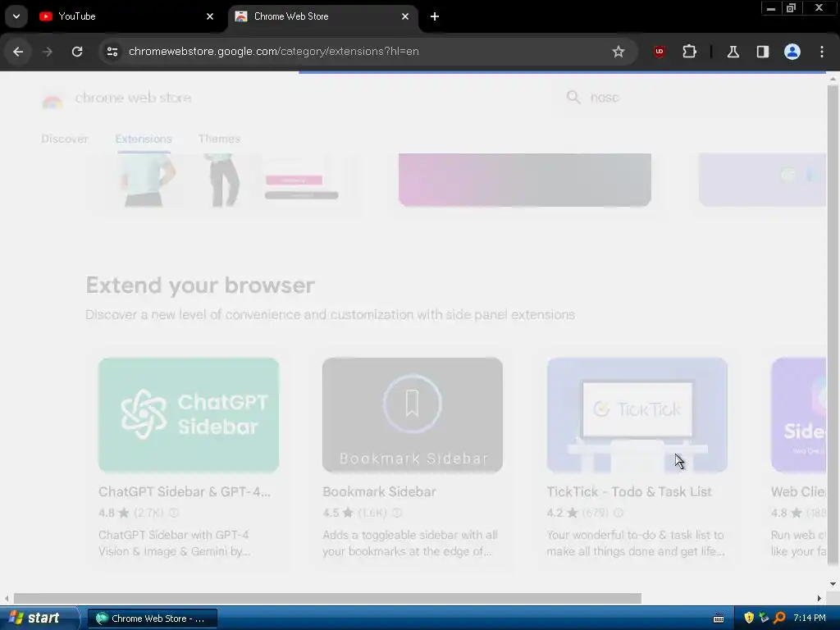Go to the Discover section

(x=64, y=139)
